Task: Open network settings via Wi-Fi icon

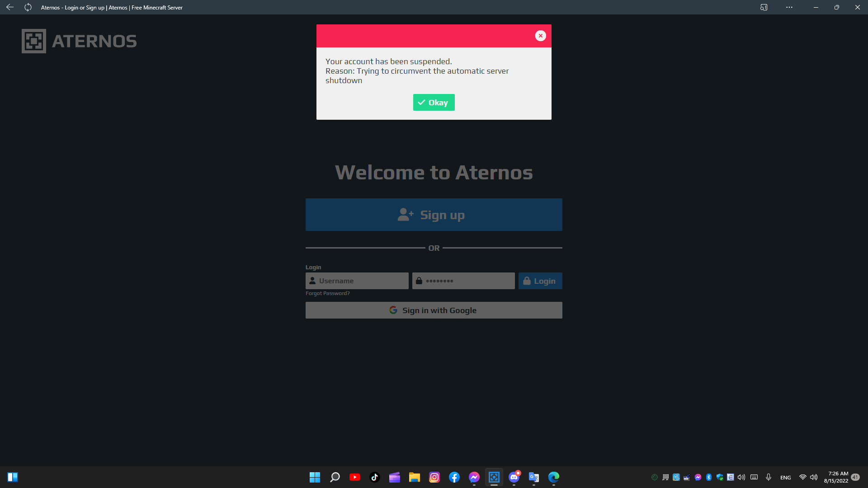Action: click(803, 477)
